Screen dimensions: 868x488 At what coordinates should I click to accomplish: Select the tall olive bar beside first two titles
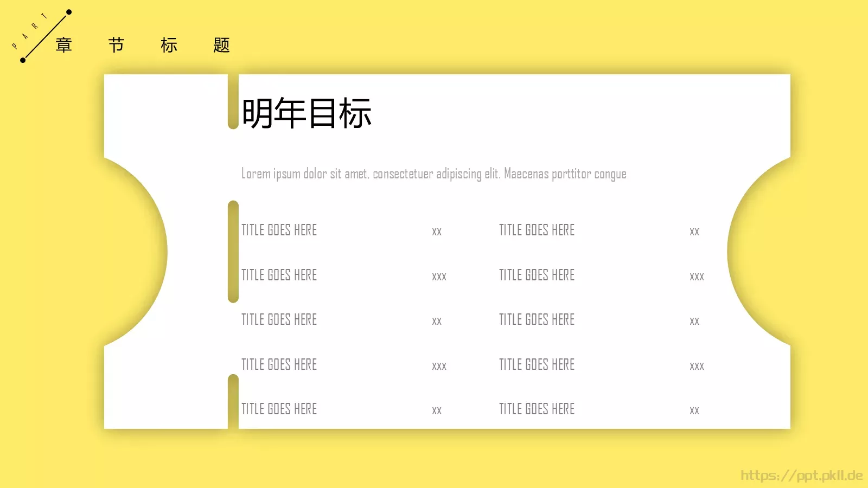coord(233,252)
